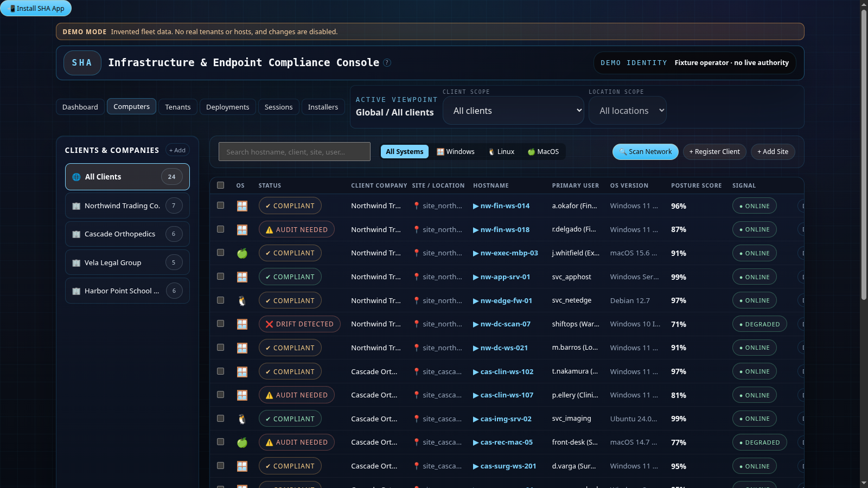Check the box for nw-fin-ws-014
The width and height of the screenshot is (868, 488).
[220, 206]
